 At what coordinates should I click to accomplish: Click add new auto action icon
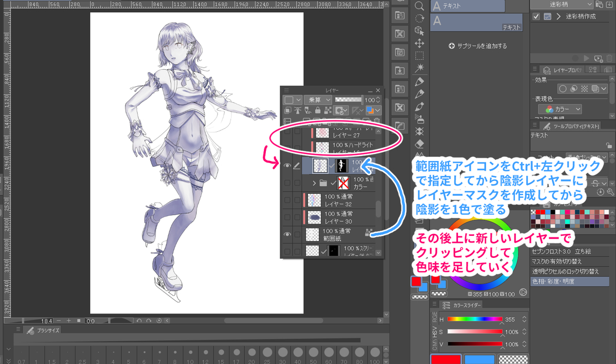(599, 59)
